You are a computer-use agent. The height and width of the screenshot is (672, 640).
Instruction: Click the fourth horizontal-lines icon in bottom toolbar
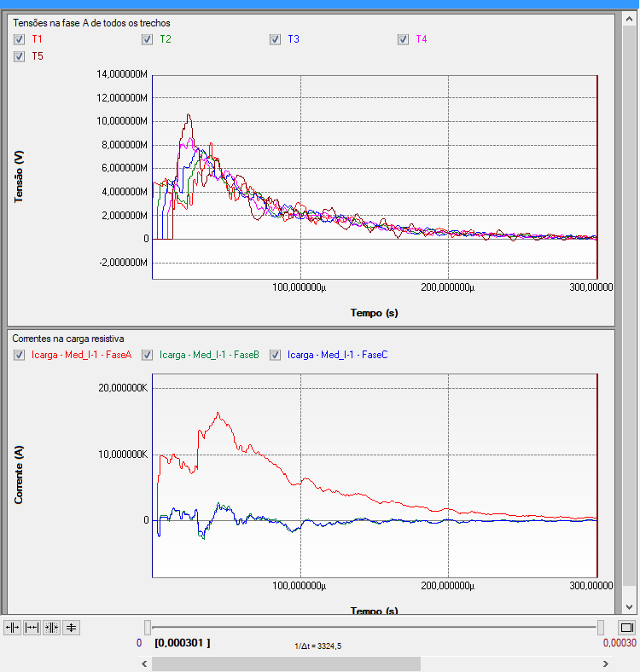click(x=71, y=628)
